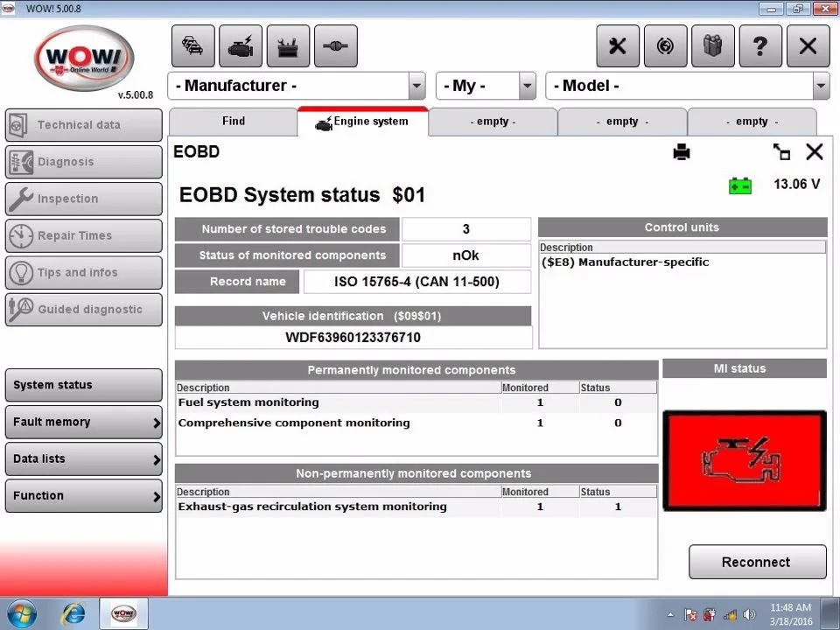Image resolution: width=840 pixels, height=630 pixels.
Task: Launch WOW from the taskbar
Action: pyautogui.click(x=122, y=612)
